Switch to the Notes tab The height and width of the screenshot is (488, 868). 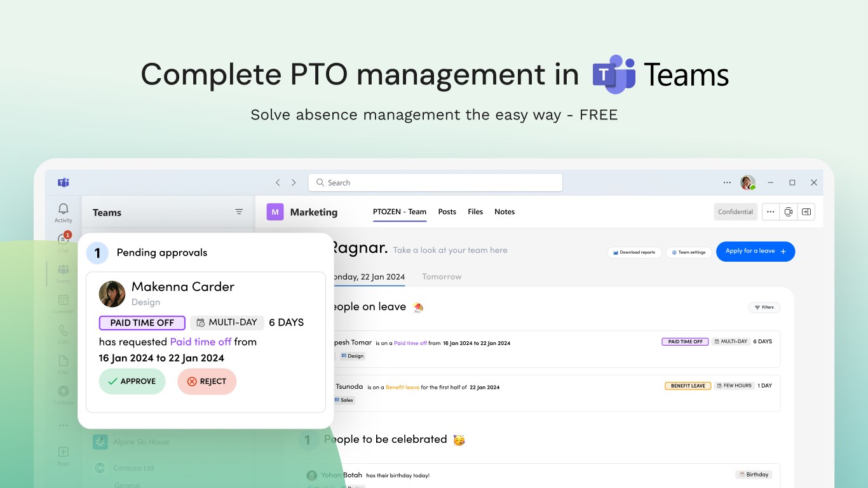coord(505,212)
